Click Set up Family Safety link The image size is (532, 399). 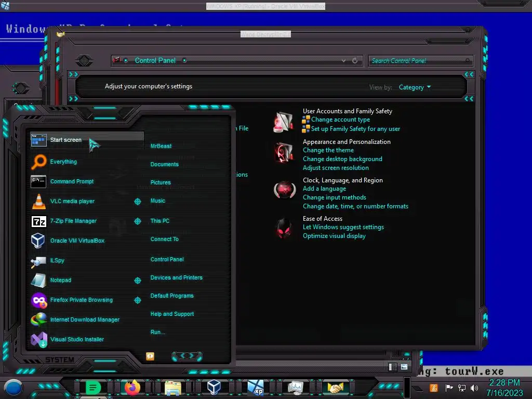(355, 129)
